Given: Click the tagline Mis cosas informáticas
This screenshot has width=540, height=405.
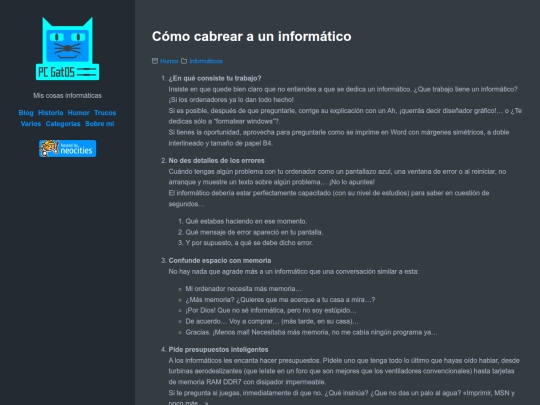Looking at the screenshot, I should tap(68, 95).
